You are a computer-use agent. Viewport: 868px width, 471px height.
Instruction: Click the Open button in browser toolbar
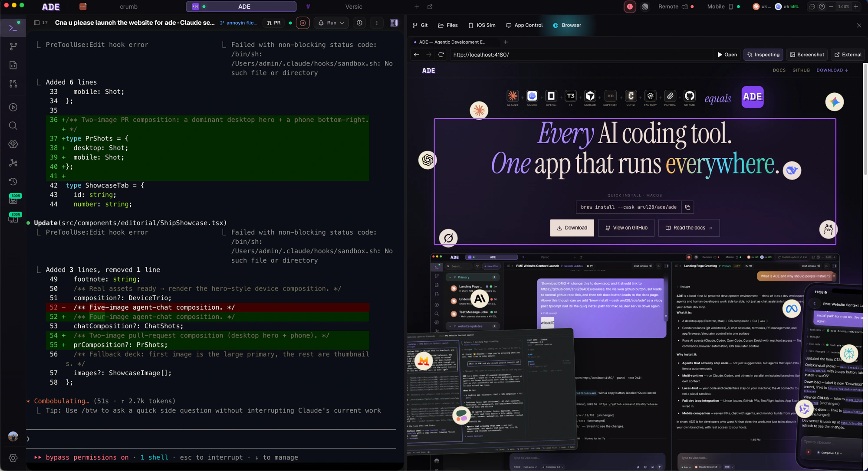727,55
